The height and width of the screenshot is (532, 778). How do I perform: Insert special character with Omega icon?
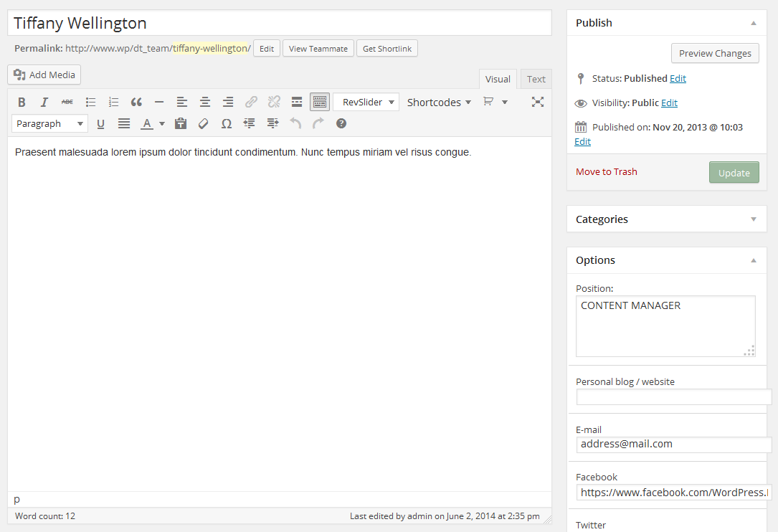click(x=227, y=124)
